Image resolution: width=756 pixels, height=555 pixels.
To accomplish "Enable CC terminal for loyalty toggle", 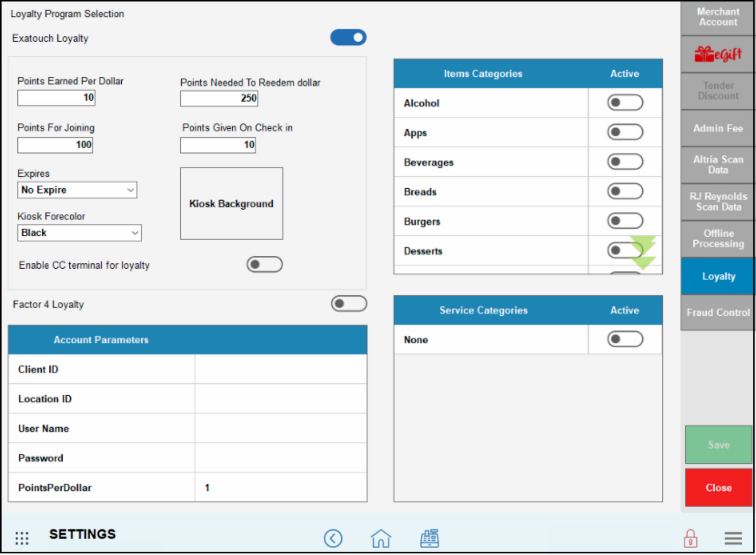I will point(265,264).
